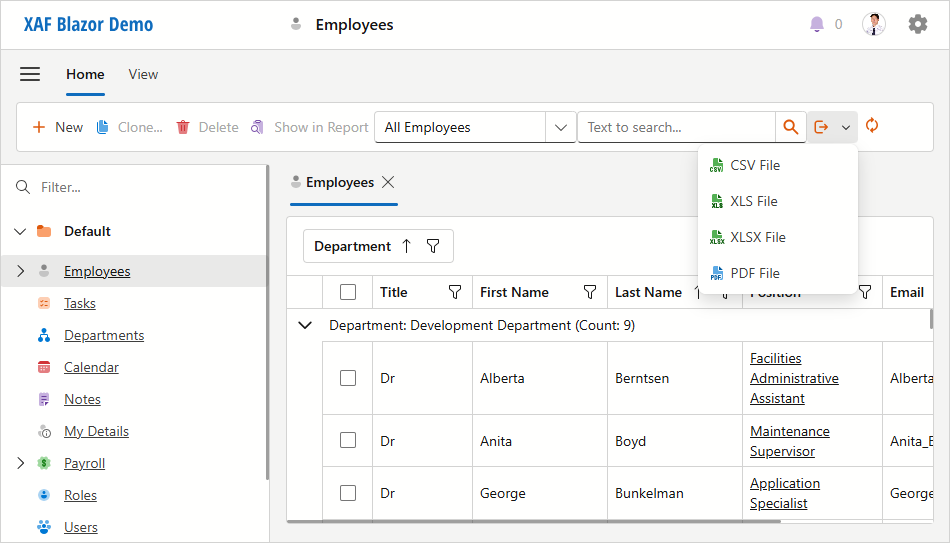This screenshot has height=543, width=950.
Task: Open the Position column filter
Action: 865,292
